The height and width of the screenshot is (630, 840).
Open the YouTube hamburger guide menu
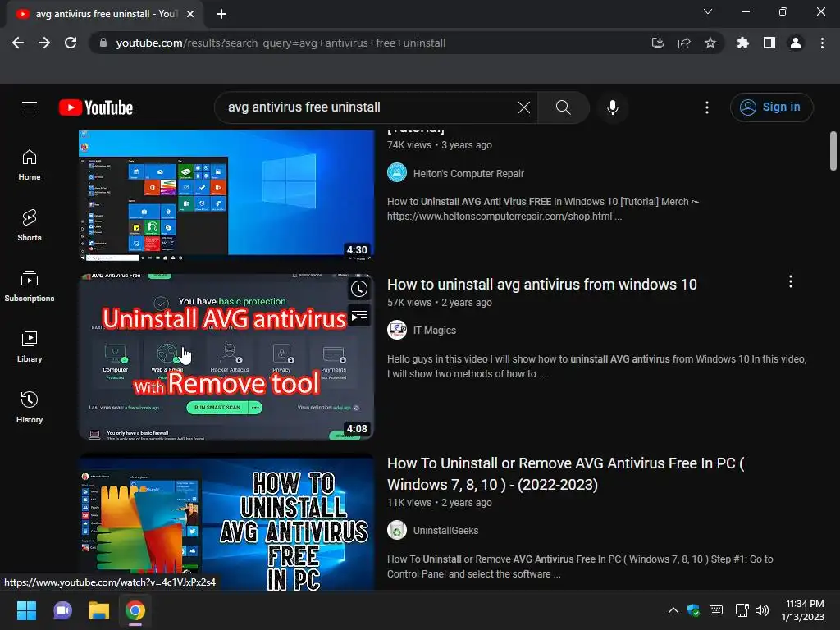click(x=30, y=107)
